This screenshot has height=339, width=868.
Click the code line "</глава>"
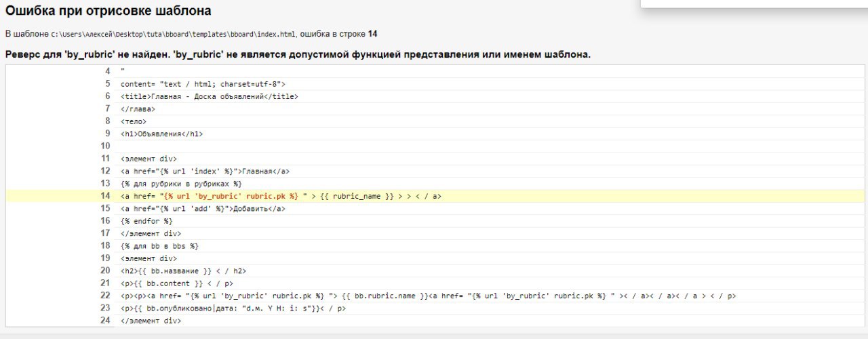(x=138, y=108)
